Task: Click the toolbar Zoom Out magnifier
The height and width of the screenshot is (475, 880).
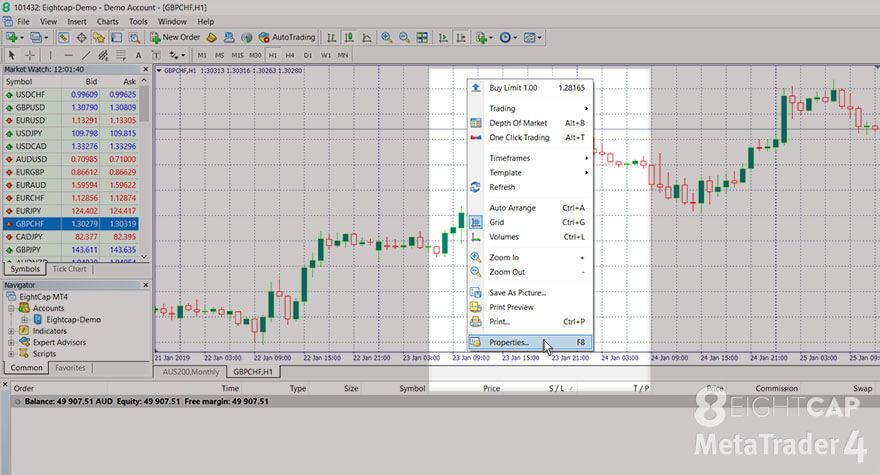Action: pyautogui.click(x=404, y=38)
